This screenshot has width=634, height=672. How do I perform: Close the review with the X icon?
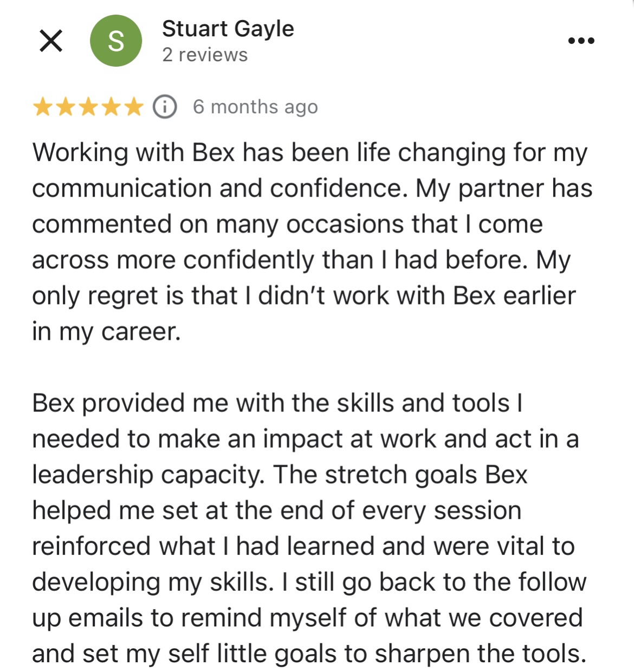[51, 41]
